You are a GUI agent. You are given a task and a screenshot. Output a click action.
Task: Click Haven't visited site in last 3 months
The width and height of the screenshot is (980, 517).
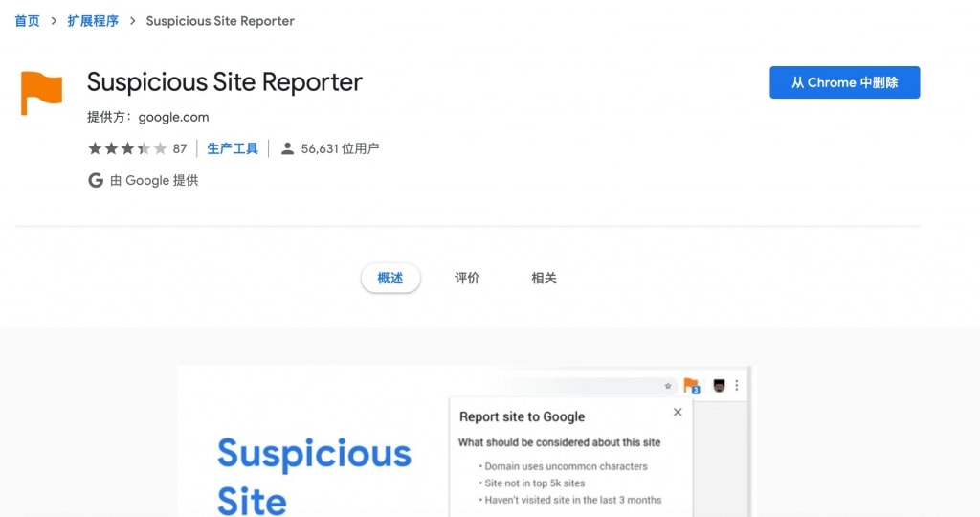(570, 500)
